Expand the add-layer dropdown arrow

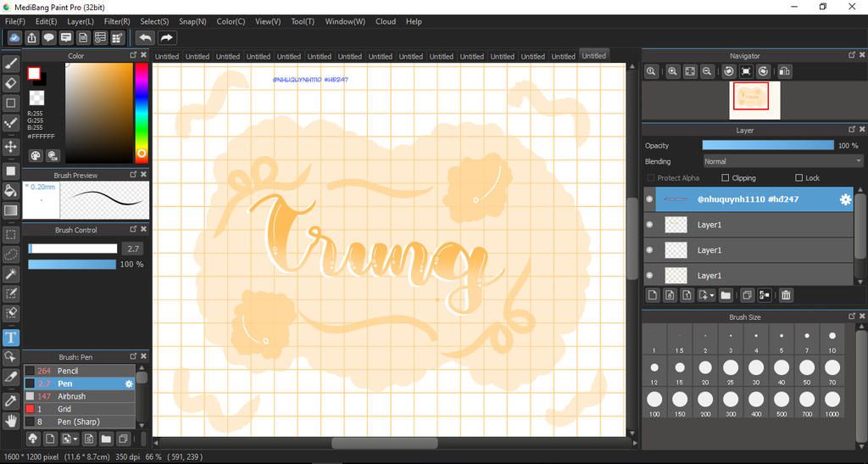click(712, 295)
